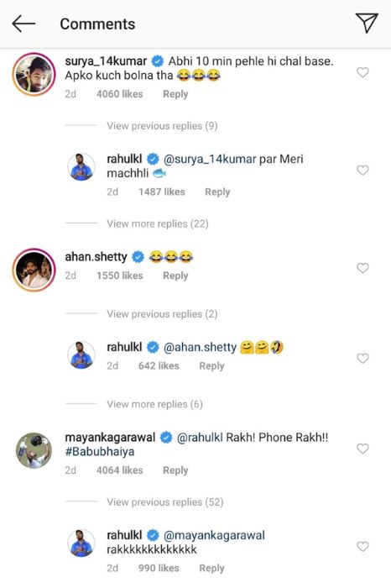Open surya_14kumar's profile picture
Viewport: 391px width, 588px height.
coord(34,74)
